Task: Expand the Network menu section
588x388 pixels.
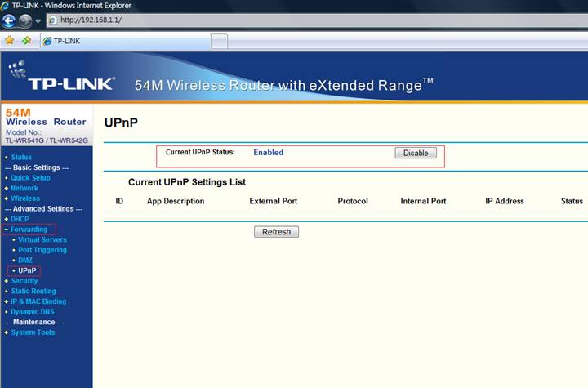Action: [x=24, y=188]
